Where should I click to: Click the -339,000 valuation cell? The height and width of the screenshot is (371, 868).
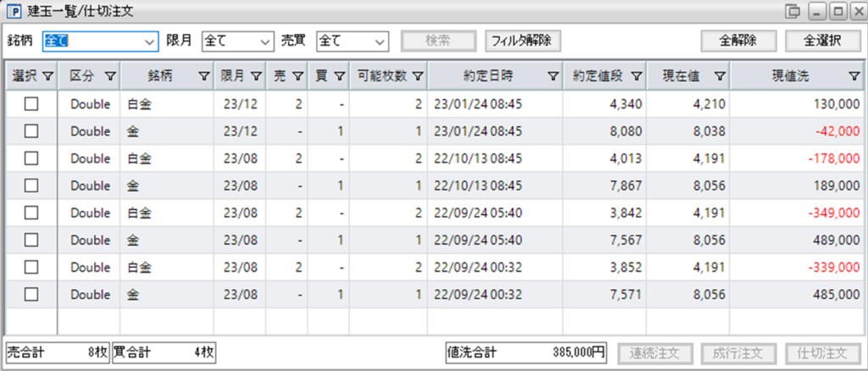pos(796,267)
